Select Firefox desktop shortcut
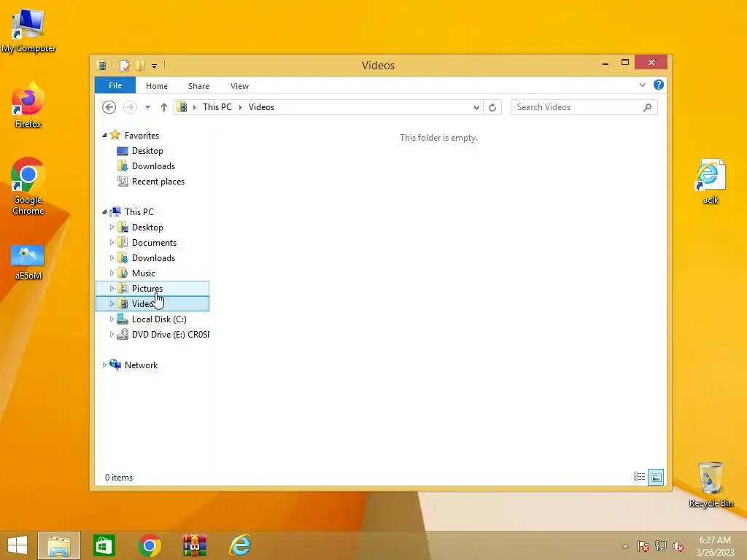Viewport: 747px width, 560px height. 28,105
